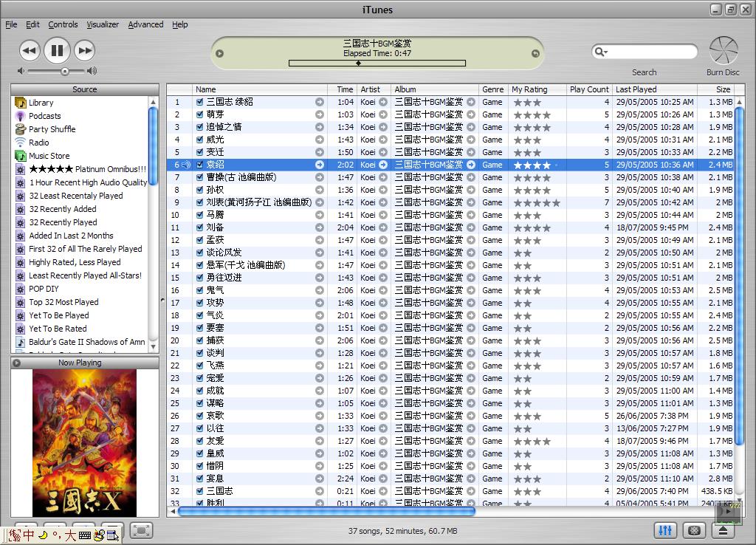The width and height of the screenshot is (756, 545).
Task: Open the Edit menu
Action: pyautogui.click(x=32, y=24)
